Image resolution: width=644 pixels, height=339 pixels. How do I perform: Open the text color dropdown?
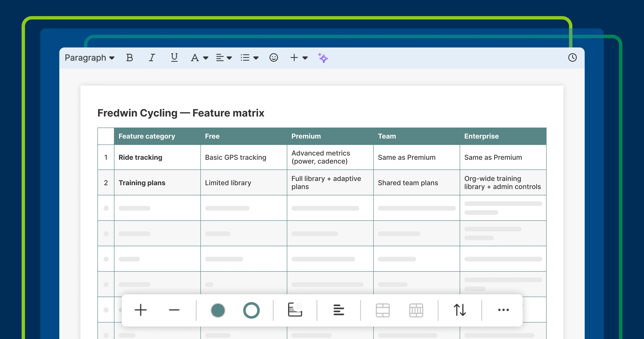(x=199, y=57)
